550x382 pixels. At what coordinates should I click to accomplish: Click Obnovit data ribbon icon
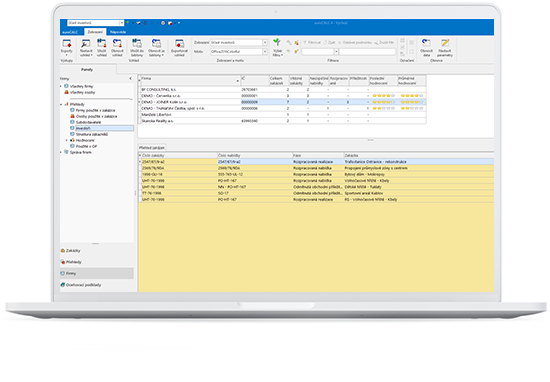click(x=426, y=43)
